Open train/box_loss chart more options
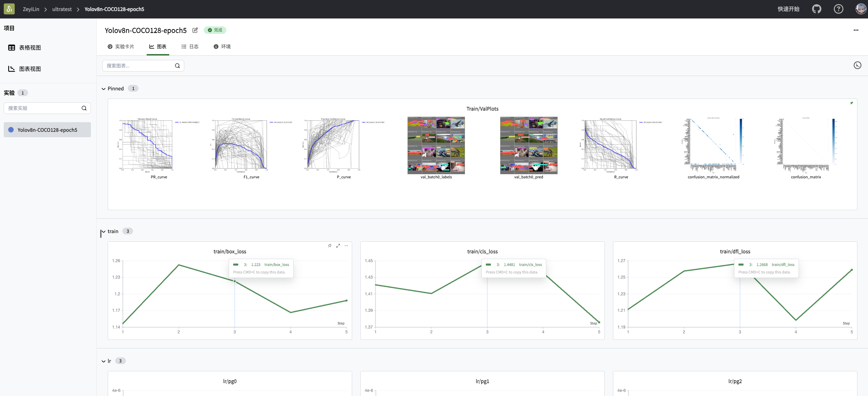This screenshot has width=868, height=396. coord(346,246)
